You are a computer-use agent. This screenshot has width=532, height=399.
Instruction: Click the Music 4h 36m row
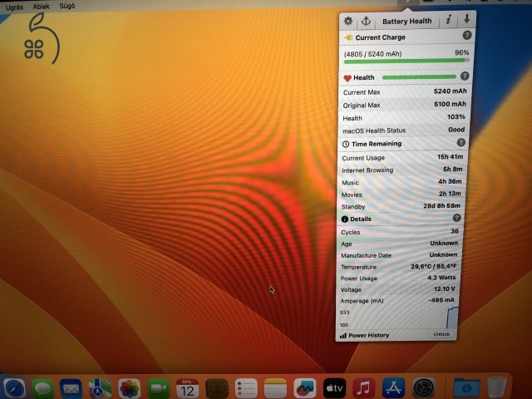[x=401, y=182]
